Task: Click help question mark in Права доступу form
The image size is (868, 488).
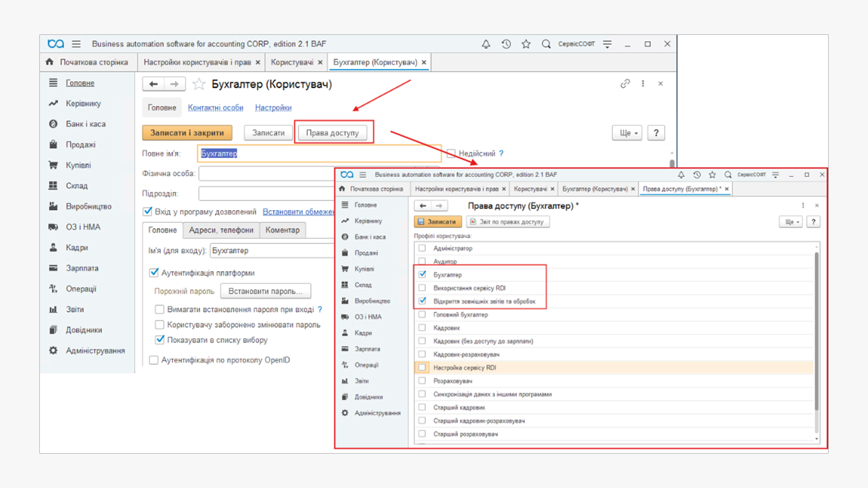Action: [x=813, y=222]
